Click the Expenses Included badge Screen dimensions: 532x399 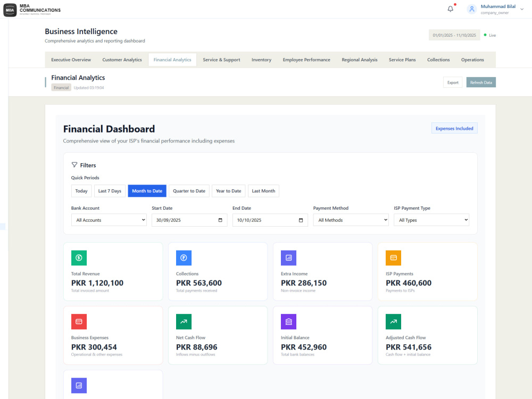point(454,128)
